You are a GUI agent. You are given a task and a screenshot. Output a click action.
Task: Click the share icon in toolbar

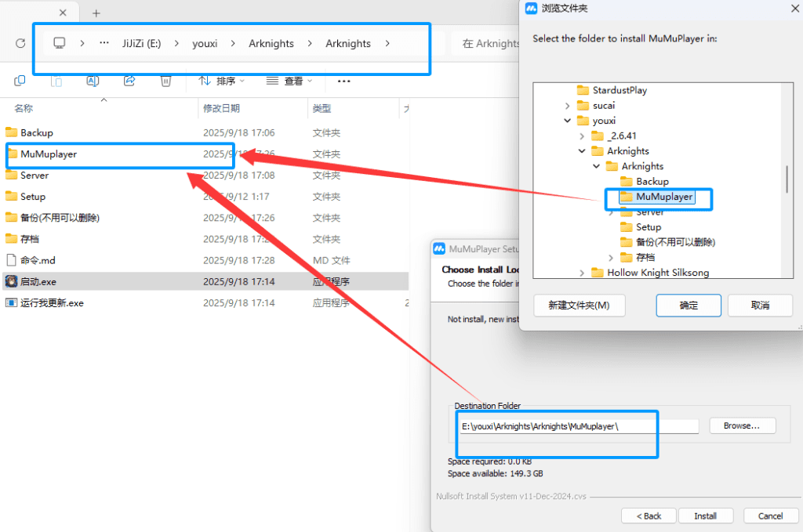tap(129, 81)
